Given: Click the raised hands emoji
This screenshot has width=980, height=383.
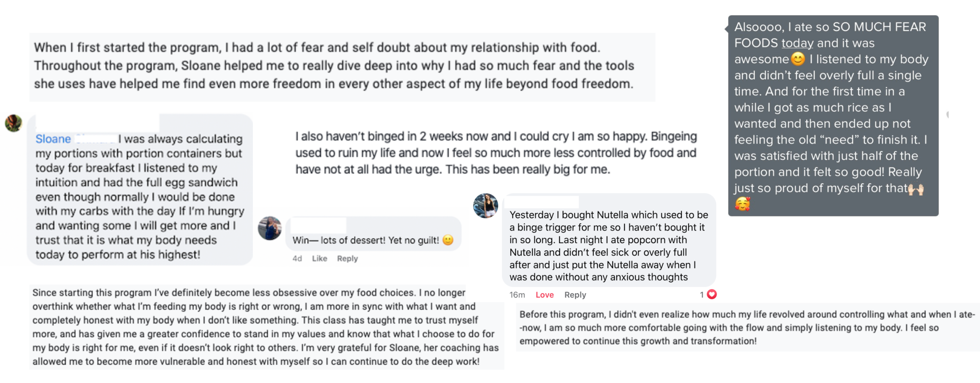Looking at the screenshot, I should click(x=916, y=189).
